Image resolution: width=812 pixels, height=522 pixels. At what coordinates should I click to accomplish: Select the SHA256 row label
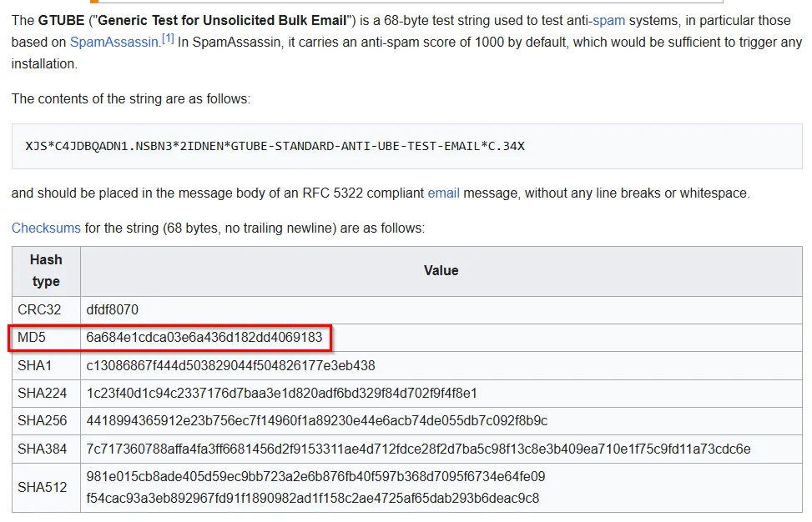[43, 420]
